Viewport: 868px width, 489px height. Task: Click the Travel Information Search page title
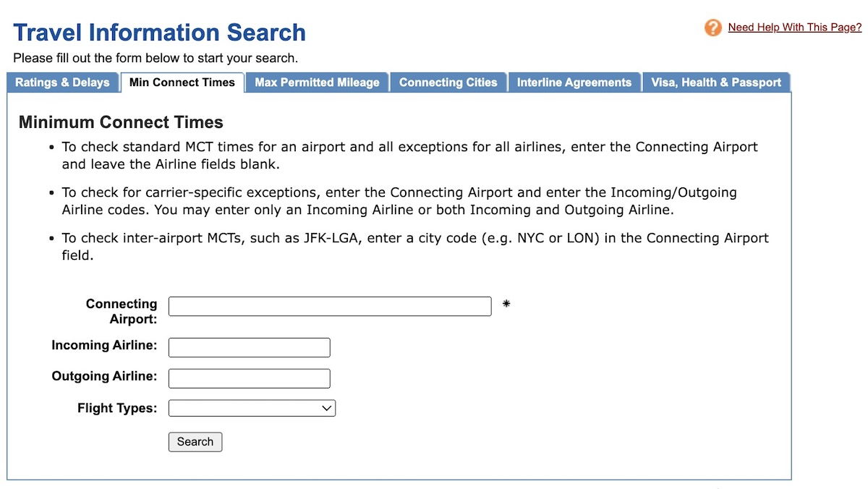[x=159, y=33]
